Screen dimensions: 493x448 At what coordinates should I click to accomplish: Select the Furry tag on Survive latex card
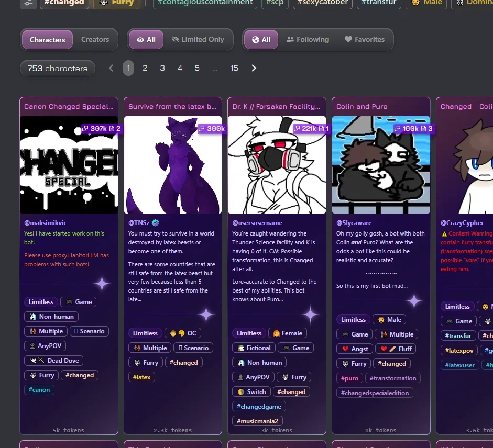click(146, 363)
